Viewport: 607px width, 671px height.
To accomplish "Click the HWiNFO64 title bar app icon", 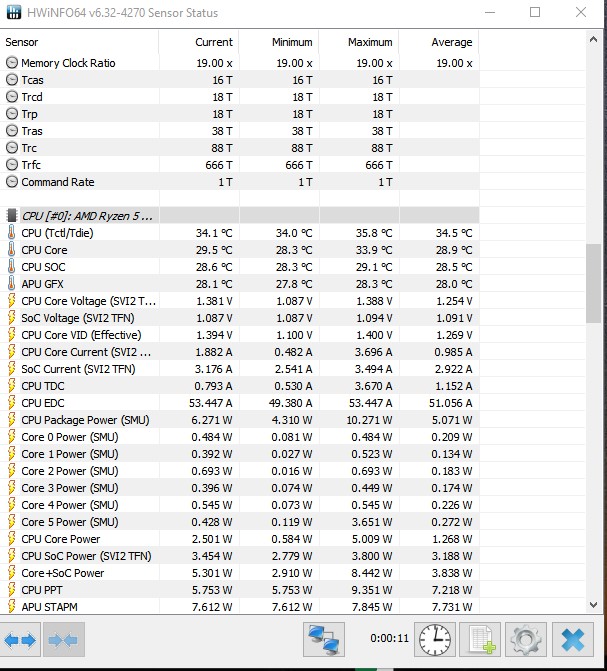I will point(14,12).
